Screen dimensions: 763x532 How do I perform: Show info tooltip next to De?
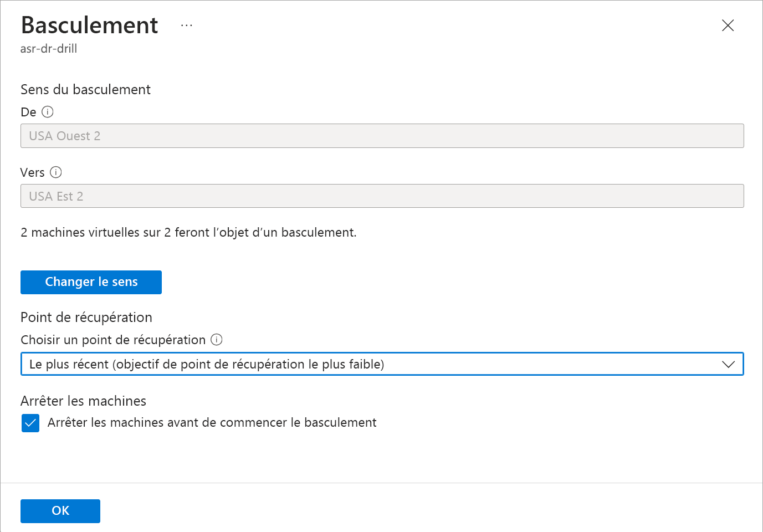48,112
